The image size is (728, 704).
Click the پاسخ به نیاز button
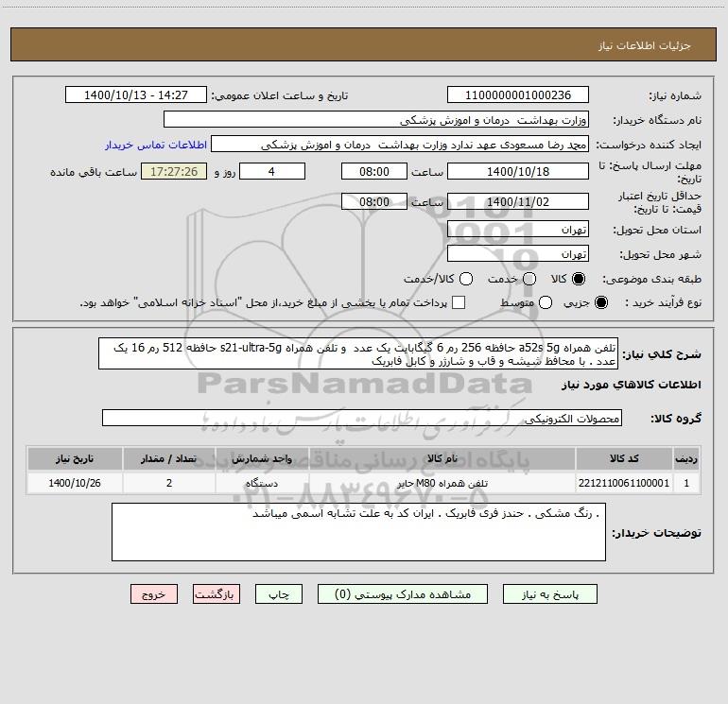tap(550, 594)
